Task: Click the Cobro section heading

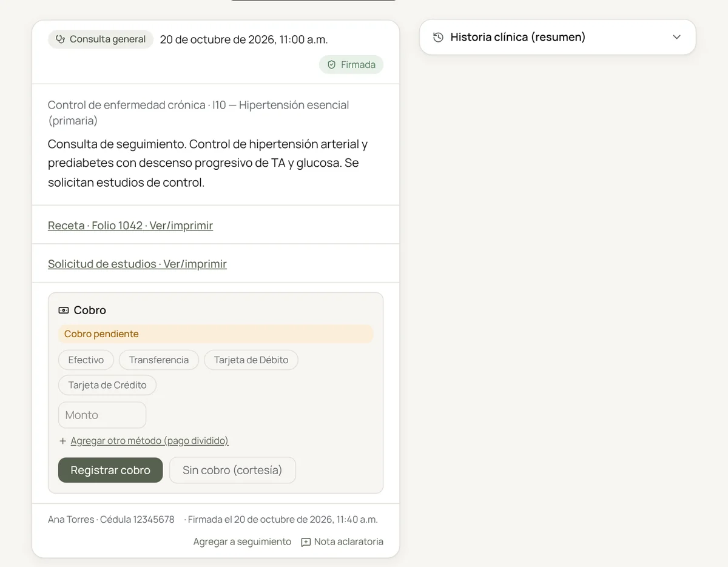Action: (90, 310)
